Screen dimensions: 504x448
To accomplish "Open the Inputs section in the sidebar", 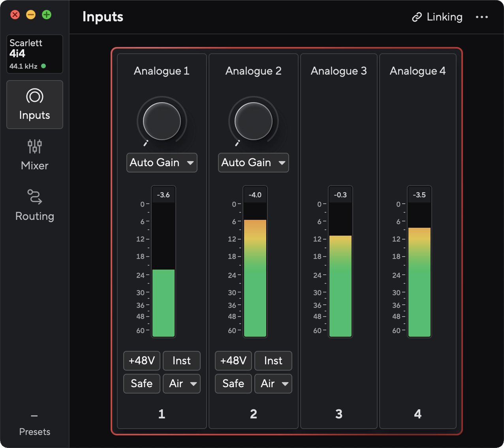I will (x=35, y=105).
